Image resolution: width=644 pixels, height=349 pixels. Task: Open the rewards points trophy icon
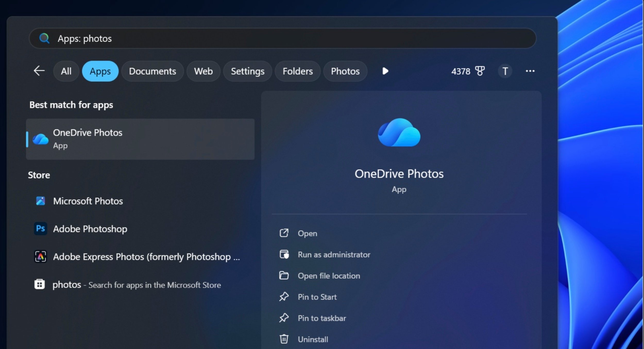coord(480,71)
